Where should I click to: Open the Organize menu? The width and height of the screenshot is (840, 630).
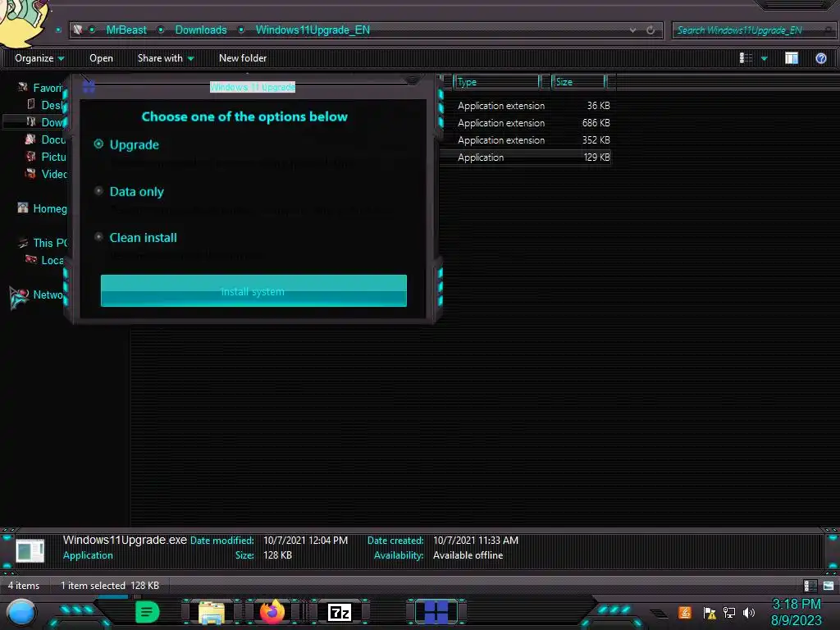(39, 58)
